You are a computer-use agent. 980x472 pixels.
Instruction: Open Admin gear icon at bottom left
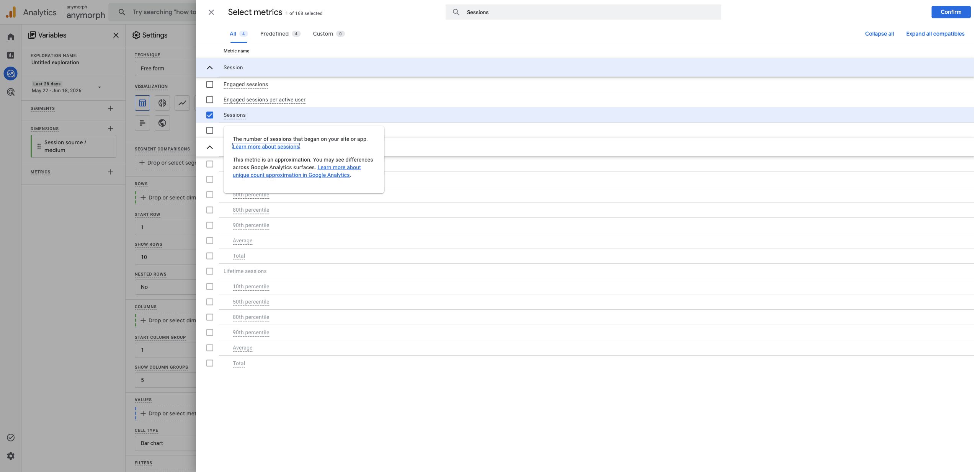pos(11,456)
